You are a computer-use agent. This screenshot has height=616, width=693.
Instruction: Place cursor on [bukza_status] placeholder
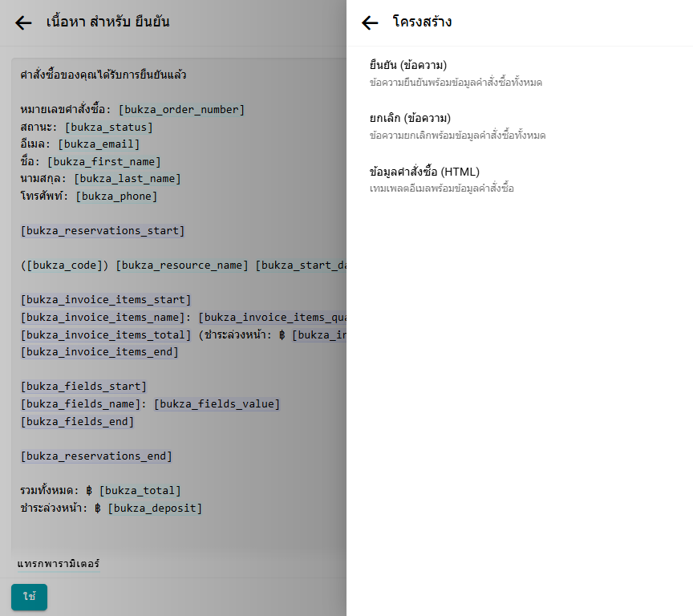109,127
